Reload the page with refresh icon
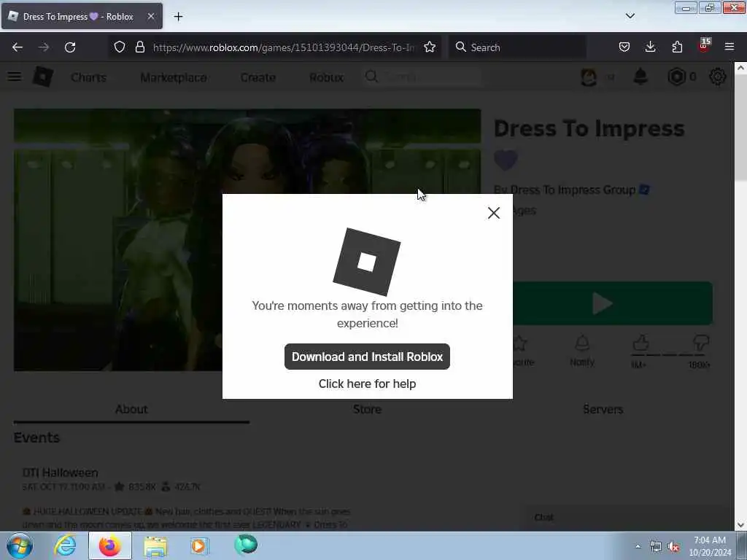747x560 pixels. [x=70, y=47]
